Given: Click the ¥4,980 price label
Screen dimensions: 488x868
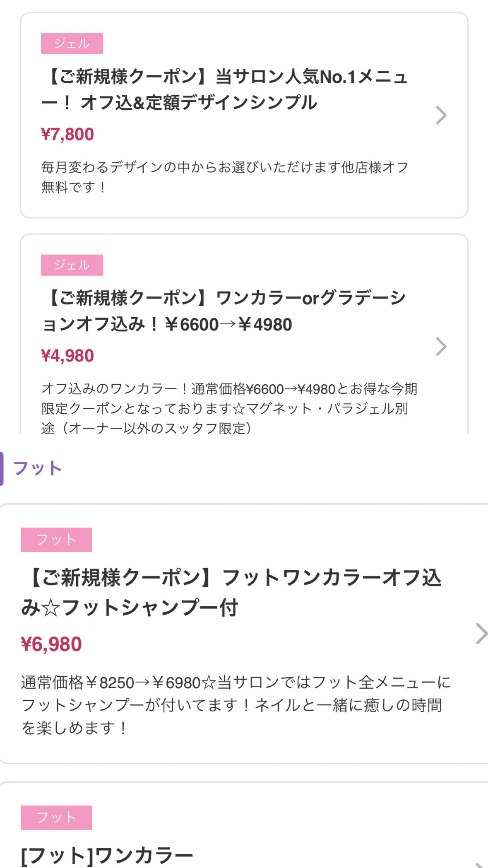Looking at the screenshot, I should 67,356.
